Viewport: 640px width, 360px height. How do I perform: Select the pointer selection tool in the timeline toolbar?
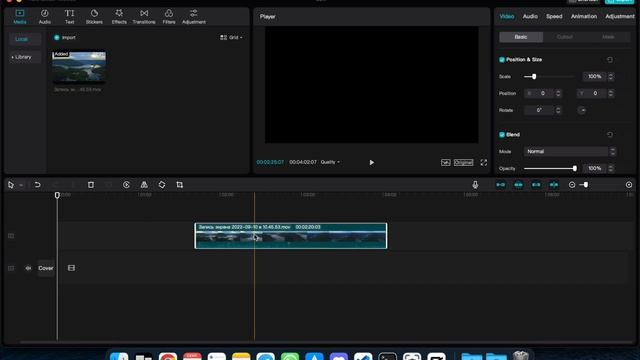pos(11,185)
